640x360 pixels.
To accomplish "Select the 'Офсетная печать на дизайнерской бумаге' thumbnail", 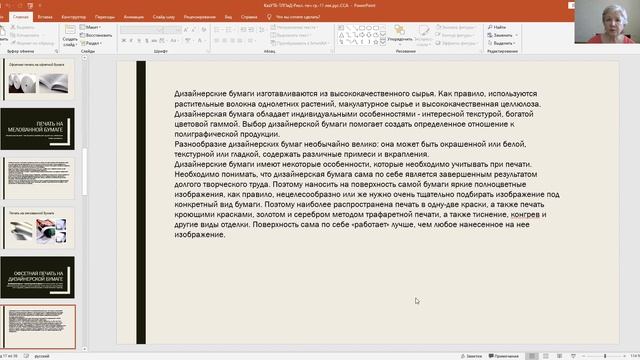I will (x=38, y=277).
